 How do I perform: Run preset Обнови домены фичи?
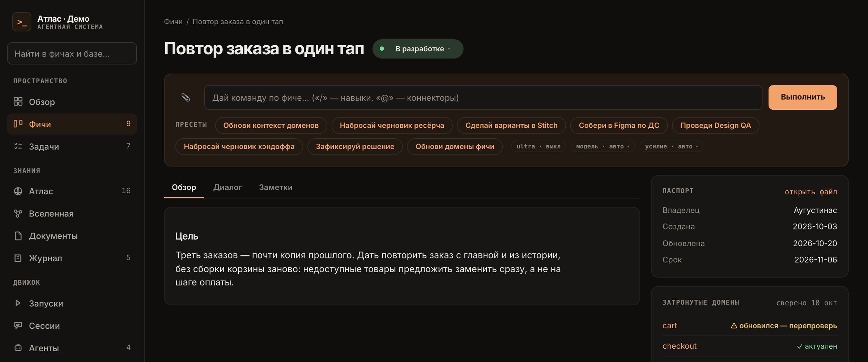click(x=455, y=147)
